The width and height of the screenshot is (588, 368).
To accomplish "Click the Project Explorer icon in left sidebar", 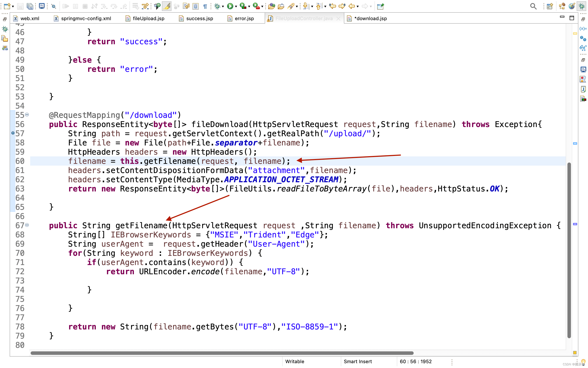I will 5,39.
